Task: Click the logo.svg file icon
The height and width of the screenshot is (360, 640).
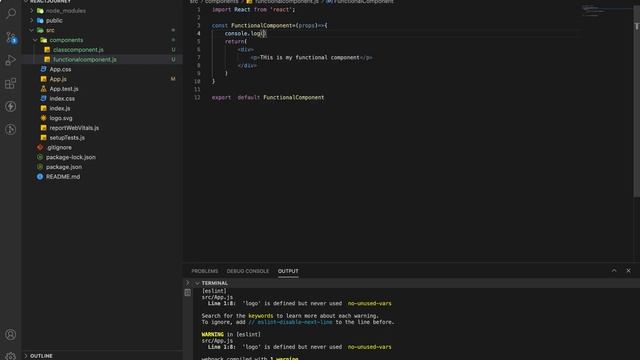Action: point(43,118)
